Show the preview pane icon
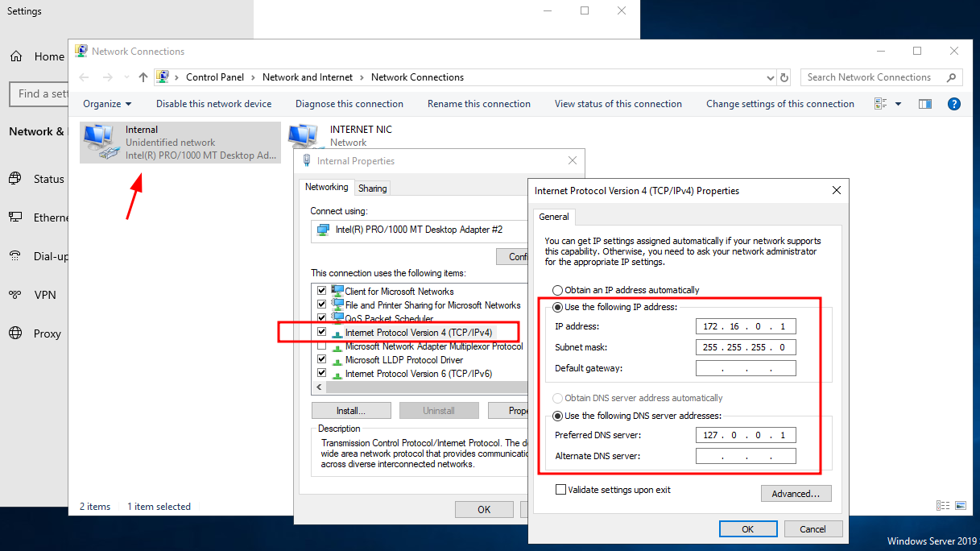 (x=925, y=104)
